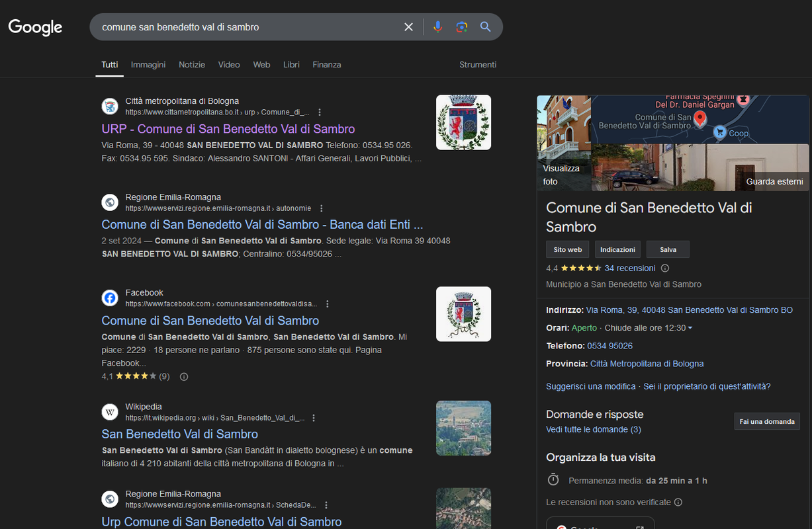Open URP - Comune di San Benedetto Val di Sambro link
Viewport: 812px width, 529px height.
pyautogui.click(x=228, y=129)
